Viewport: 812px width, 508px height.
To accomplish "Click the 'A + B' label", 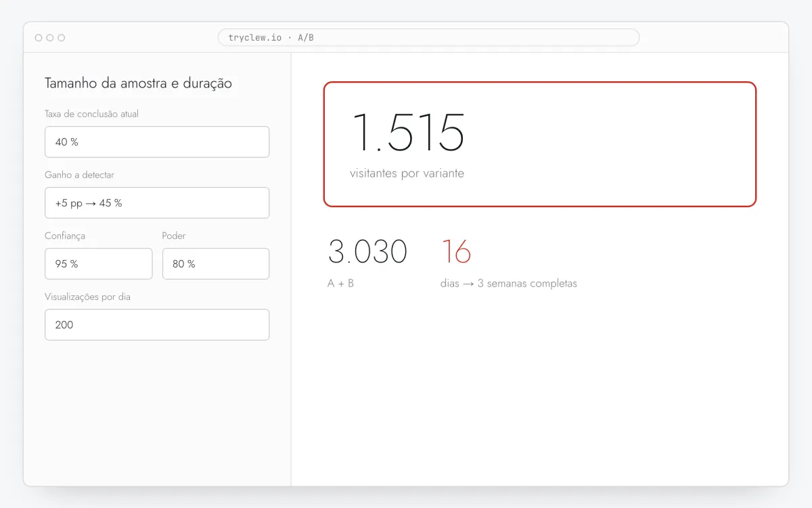I will 340,283.
